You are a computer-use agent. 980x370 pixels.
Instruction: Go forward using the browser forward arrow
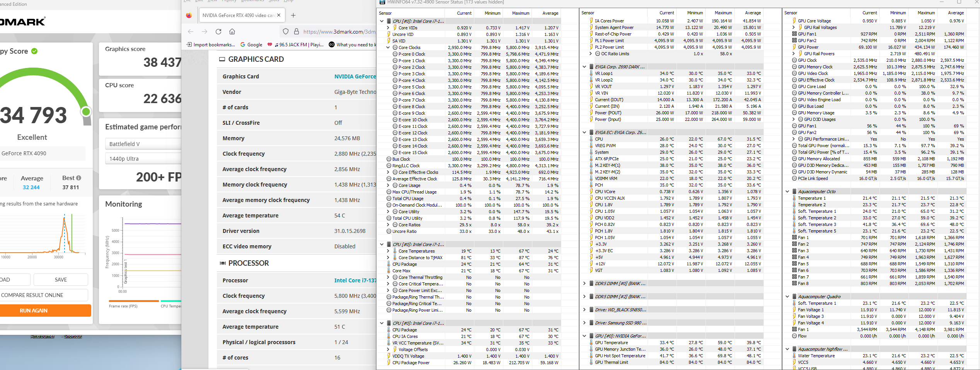205,32
